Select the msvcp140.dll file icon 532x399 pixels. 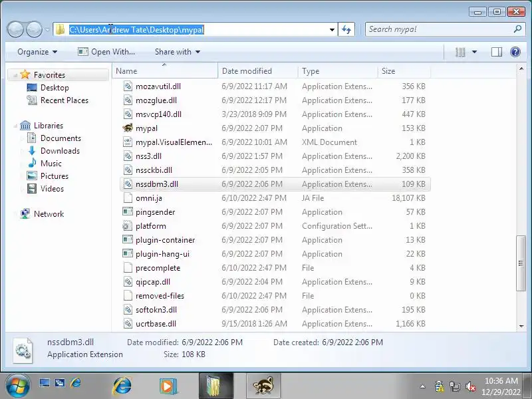point(128,114)
